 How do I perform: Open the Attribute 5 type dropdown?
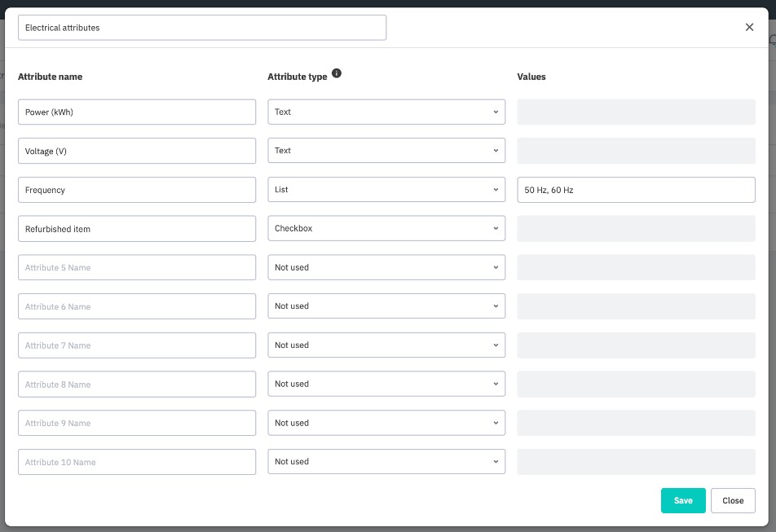point(386,267)
